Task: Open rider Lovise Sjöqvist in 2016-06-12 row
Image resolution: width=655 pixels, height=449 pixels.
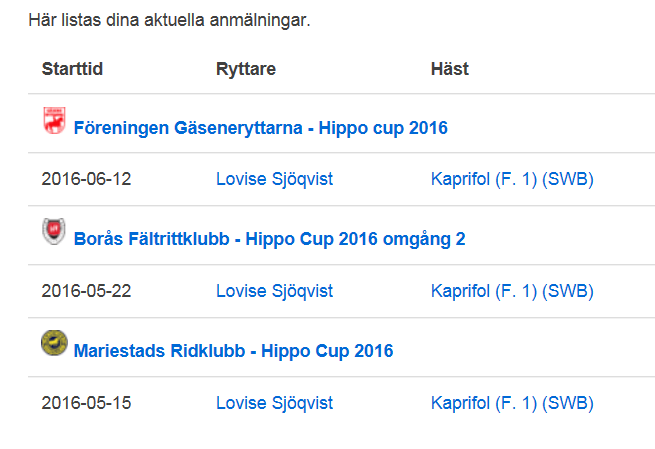Action: pos(274,180)
